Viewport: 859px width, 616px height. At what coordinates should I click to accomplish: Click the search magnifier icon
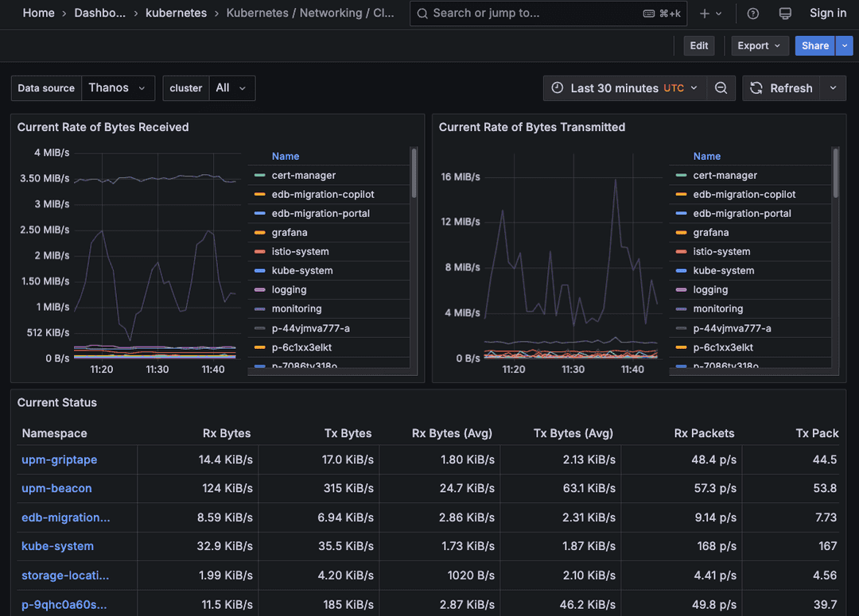pyautogui.click(x=422, y=14)
